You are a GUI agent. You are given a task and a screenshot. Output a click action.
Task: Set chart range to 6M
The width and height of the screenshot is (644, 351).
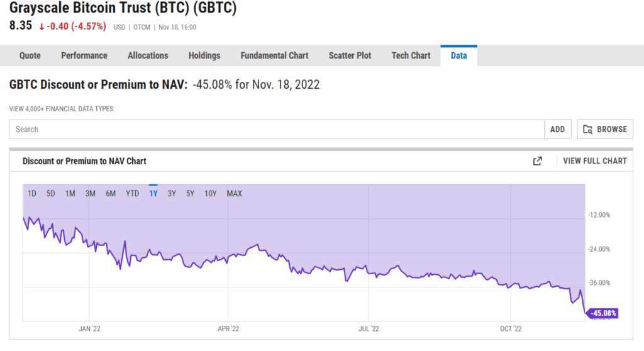pyautogui.click(x=111, y=194)
